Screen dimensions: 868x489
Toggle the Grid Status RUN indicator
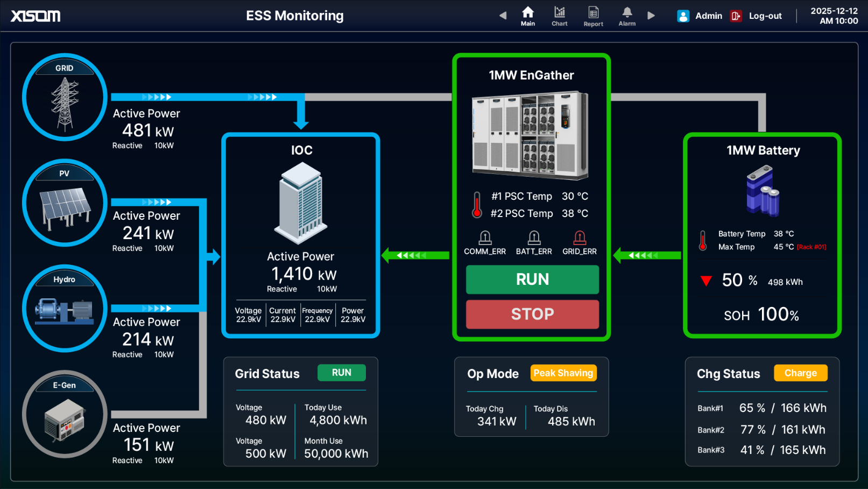click(341, 373)
